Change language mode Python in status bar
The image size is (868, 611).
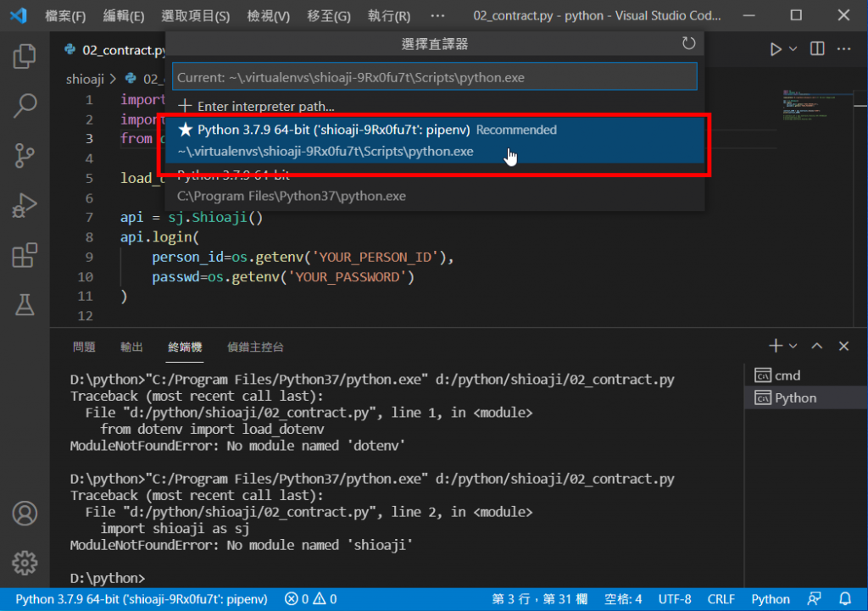point(770,599)
